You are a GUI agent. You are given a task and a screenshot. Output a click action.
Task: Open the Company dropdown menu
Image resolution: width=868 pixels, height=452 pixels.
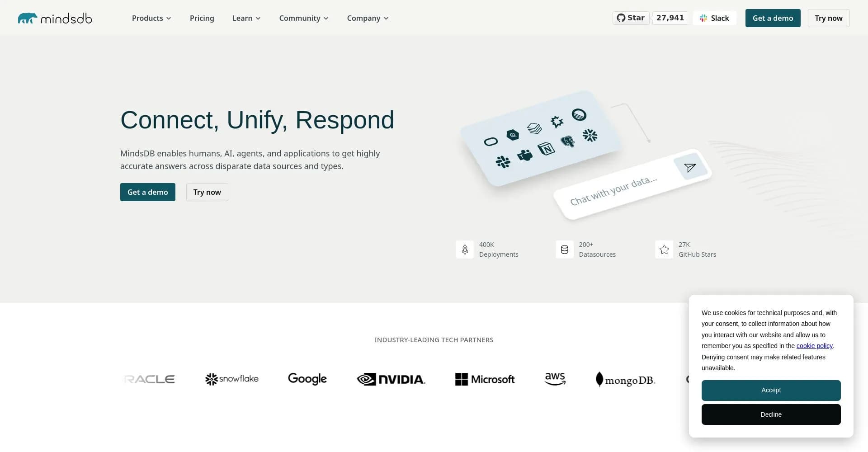pos(367,18)
